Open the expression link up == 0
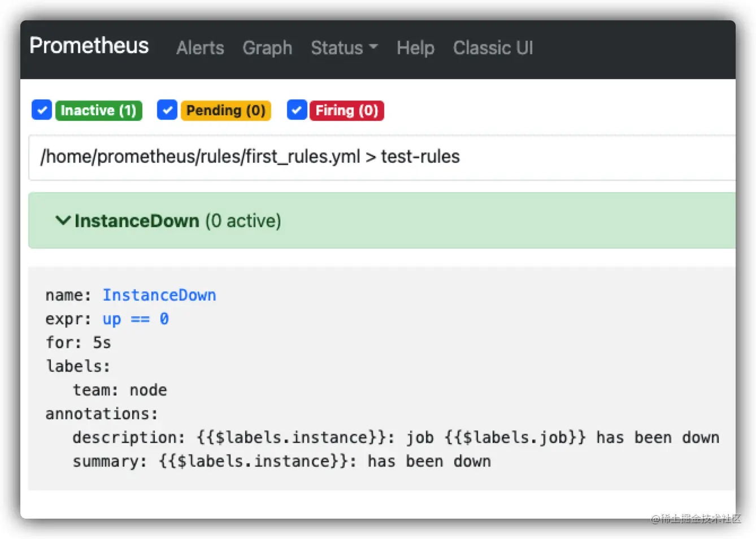This screenshot has height=539, width=756. (136, 319)
